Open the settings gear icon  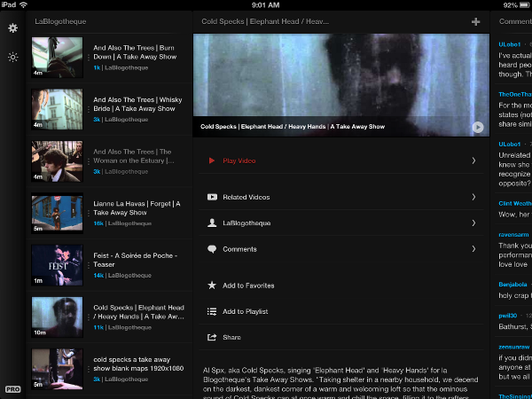(x=12, y=28)
